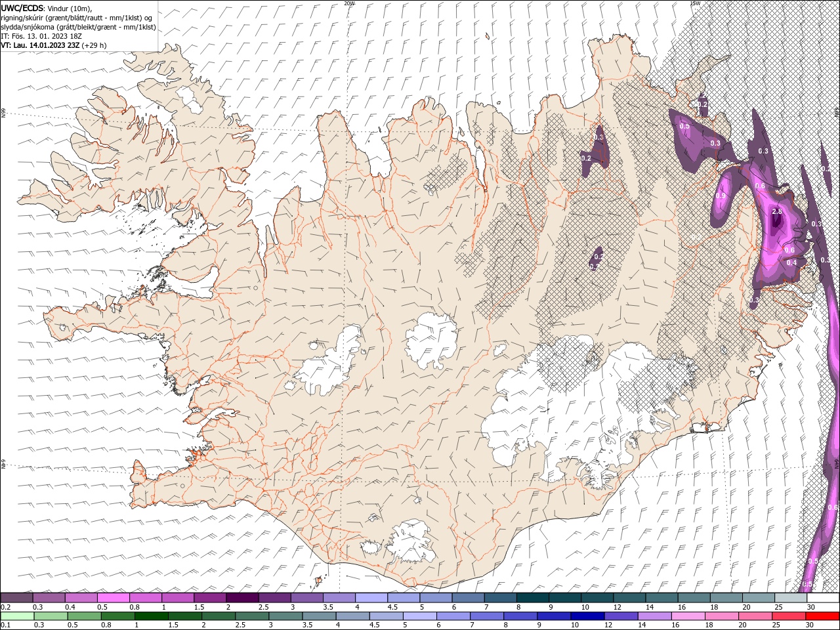Click the 0.1 label in the bottom legend row

click(x=6, y=625)
